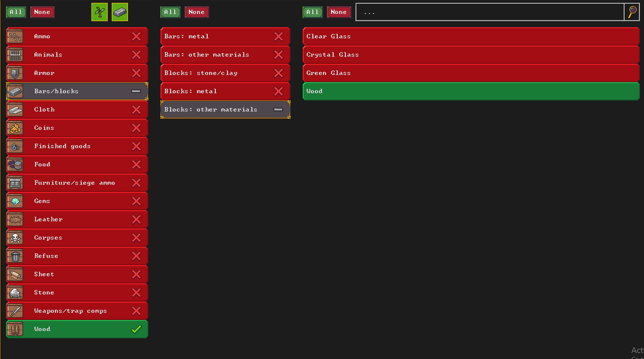Select the Leather category row
The width and height of the screenshot is (644, 359).
[77, 220]
